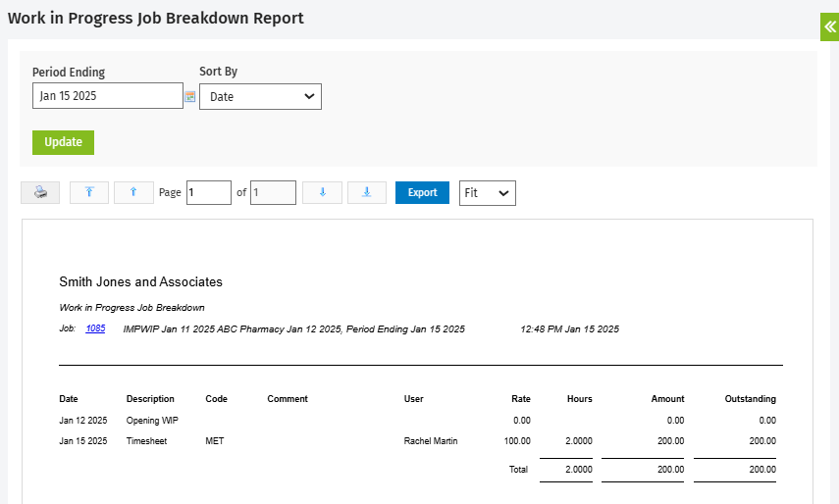Click the 12:48 PM Jan 15 2025 timestamp
Screen dimensions: 839x504
[x=569, y=329]
